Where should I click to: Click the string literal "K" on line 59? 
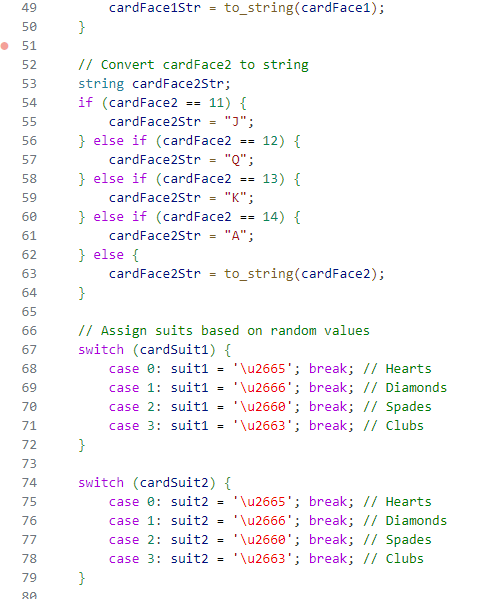click(235, 198)
